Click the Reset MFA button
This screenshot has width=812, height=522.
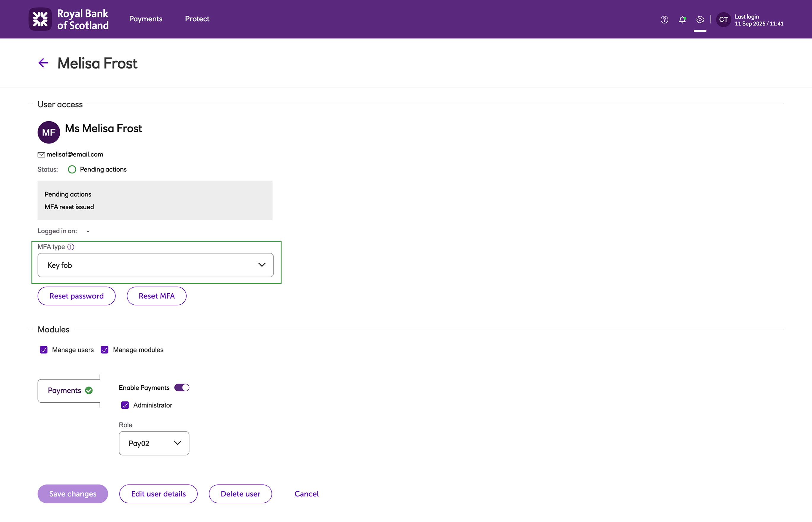[x=156, y=296]
